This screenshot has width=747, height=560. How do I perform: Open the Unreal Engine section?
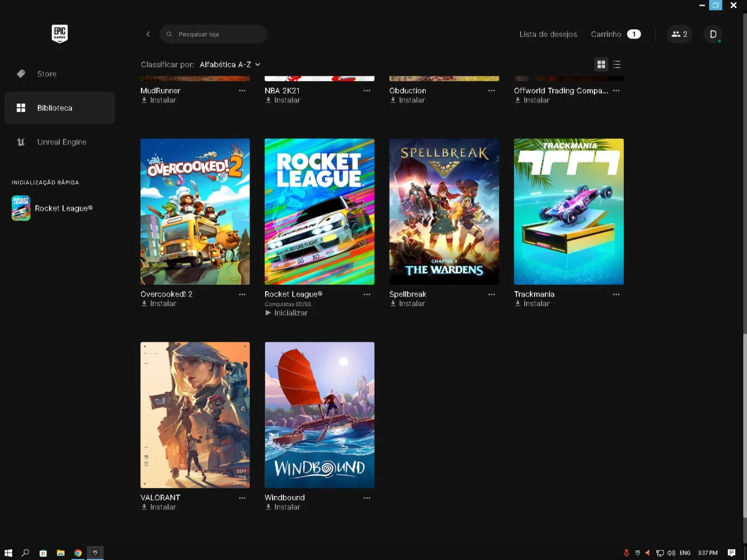click(x=60, y=142)
